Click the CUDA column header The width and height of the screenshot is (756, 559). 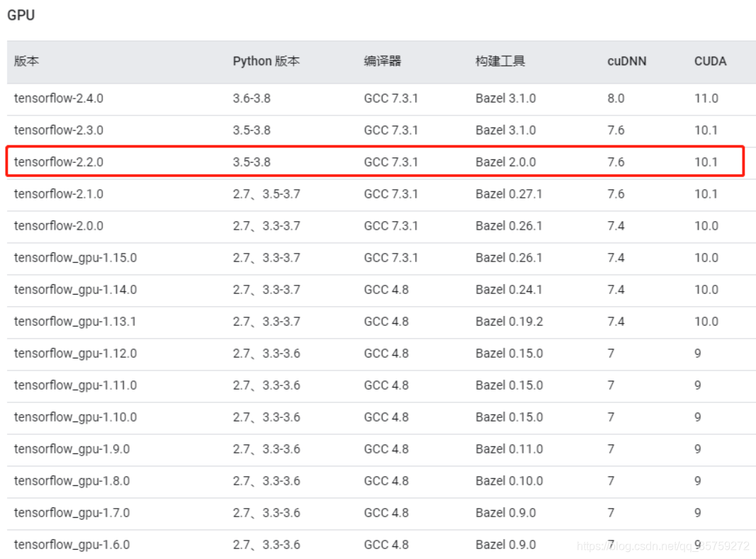710,61
